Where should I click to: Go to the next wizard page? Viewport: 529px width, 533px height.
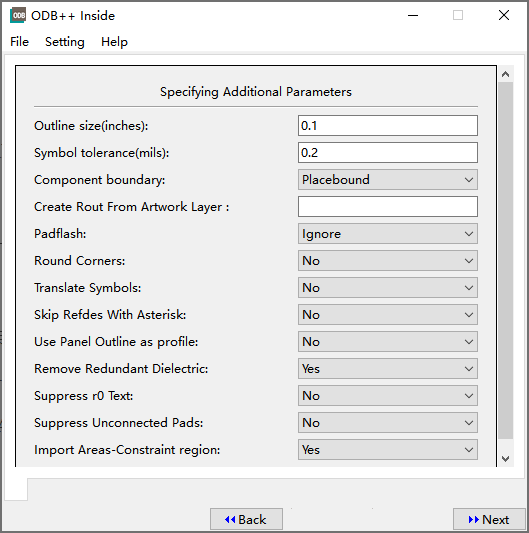point(489,519)
